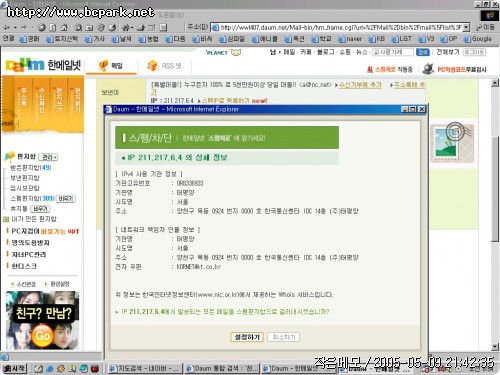Open the V3 favorite in Links bar

click(x=426, y=39)
